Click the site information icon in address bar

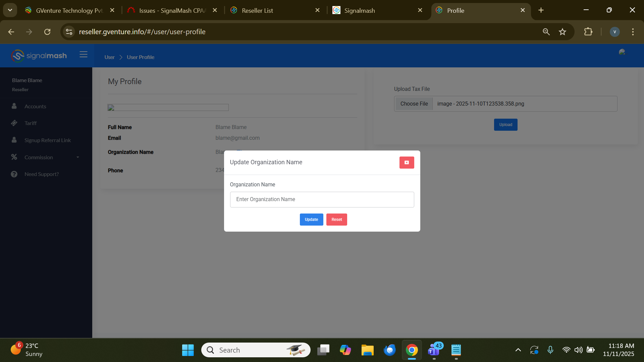pyautogui.click(x=69, y=32)
